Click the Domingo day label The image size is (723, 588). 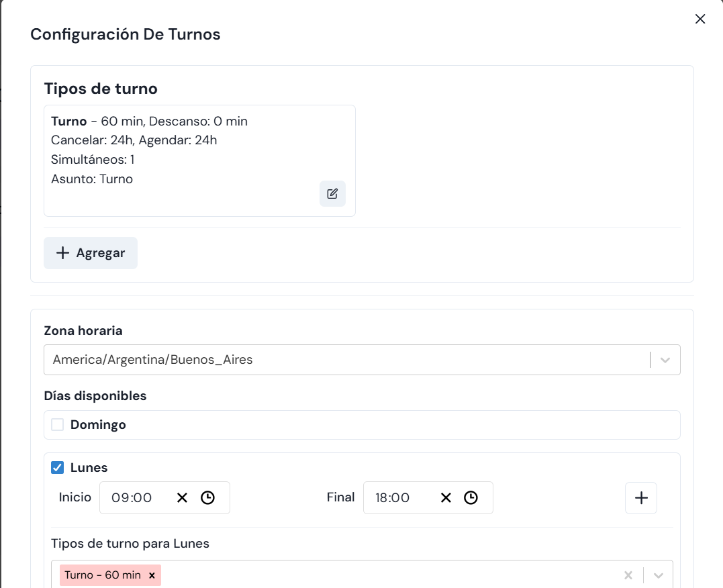(x=98, y=425)
